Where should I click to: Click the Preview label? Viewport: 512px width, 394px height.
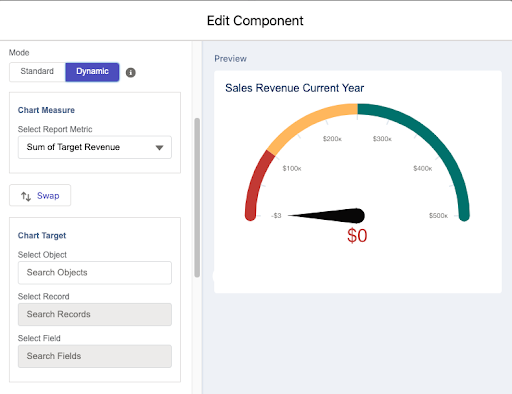[x=230, y=59]
